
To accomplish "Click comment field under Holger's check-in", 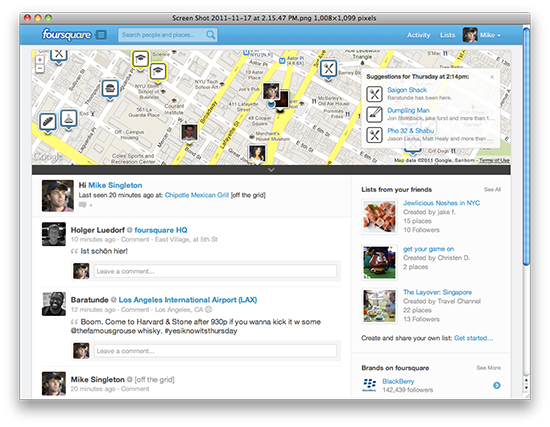I will [x=215, y=271].
